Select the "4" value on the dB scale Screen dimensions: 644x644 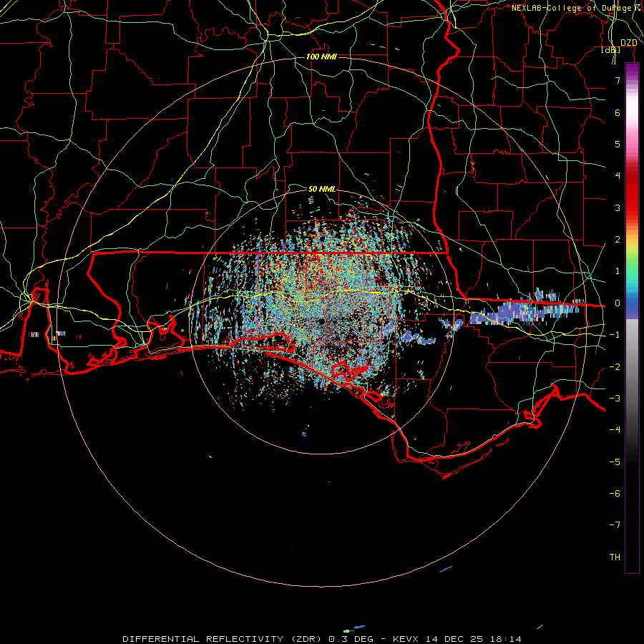tap(618, 176)
